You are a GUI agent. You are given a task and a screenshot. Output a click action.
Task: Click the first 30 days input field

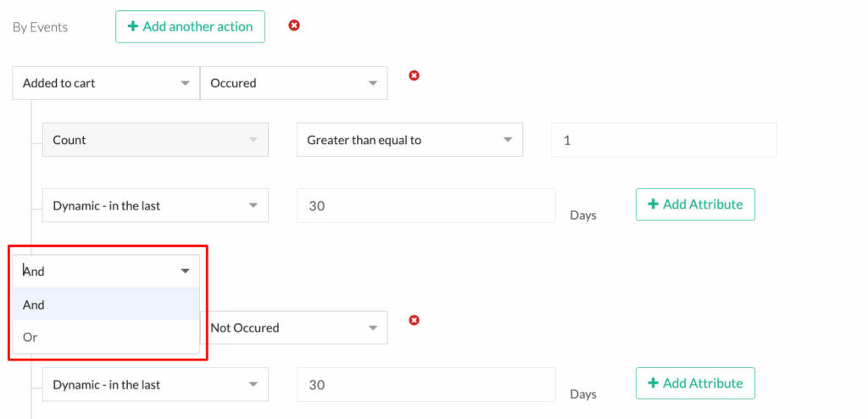(426, 205)
